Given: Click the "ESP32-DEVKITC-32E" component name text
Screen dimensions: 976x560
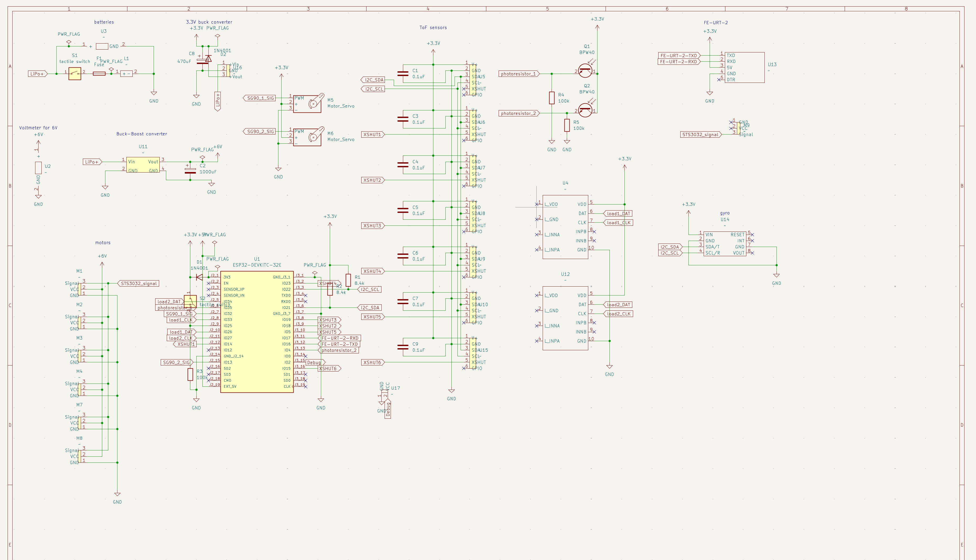Looking at the screenshot, I should pos(257,265).
